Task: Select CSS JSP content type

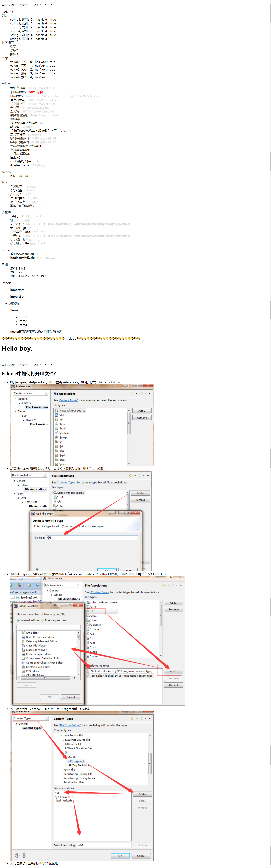Action: 72,757
